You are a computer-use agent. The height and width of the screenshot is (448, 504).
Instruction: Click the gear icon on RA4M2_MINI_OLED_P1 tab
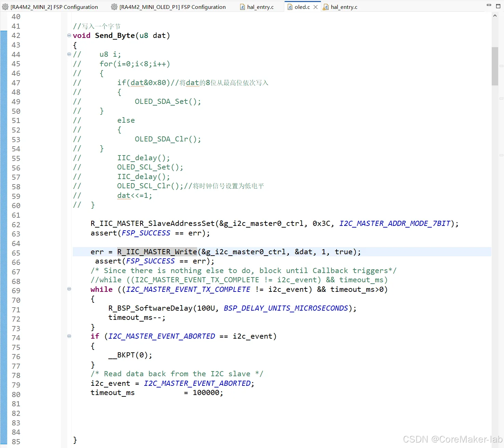pos(114,7)
